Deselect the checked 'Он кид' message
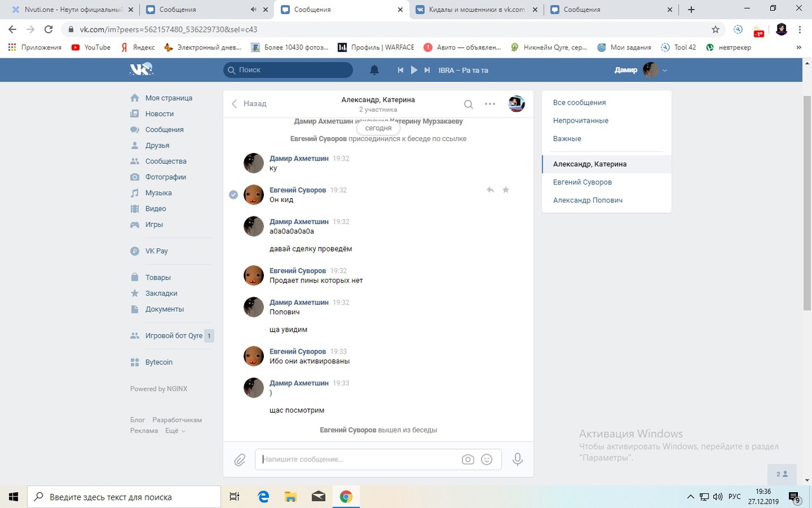812x508 pixels. (x=233, y=194)
